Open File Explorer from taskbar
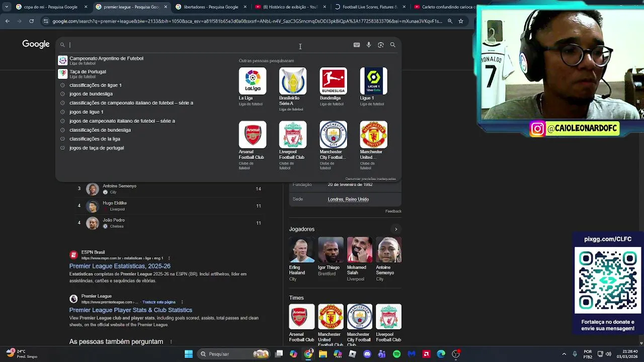 (x=323, y=354)
